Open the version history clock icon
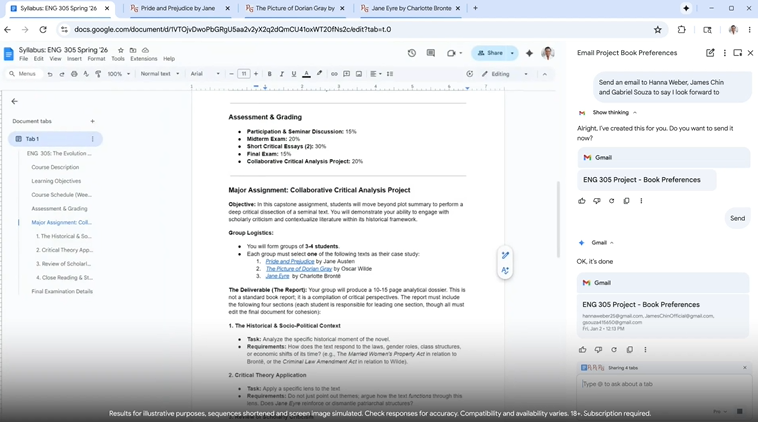The width and height of the screenshot is (758, 422). [411, 53]
